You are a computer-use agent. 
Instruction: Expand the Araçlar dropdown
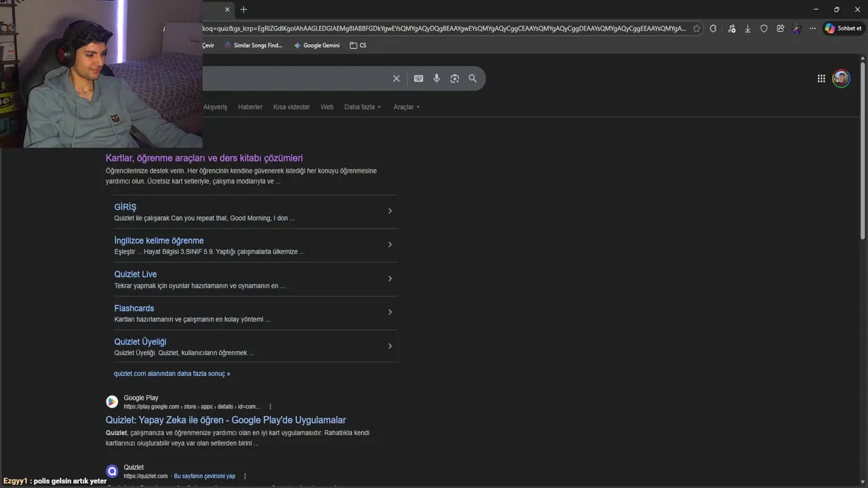[x=407, y=107]
